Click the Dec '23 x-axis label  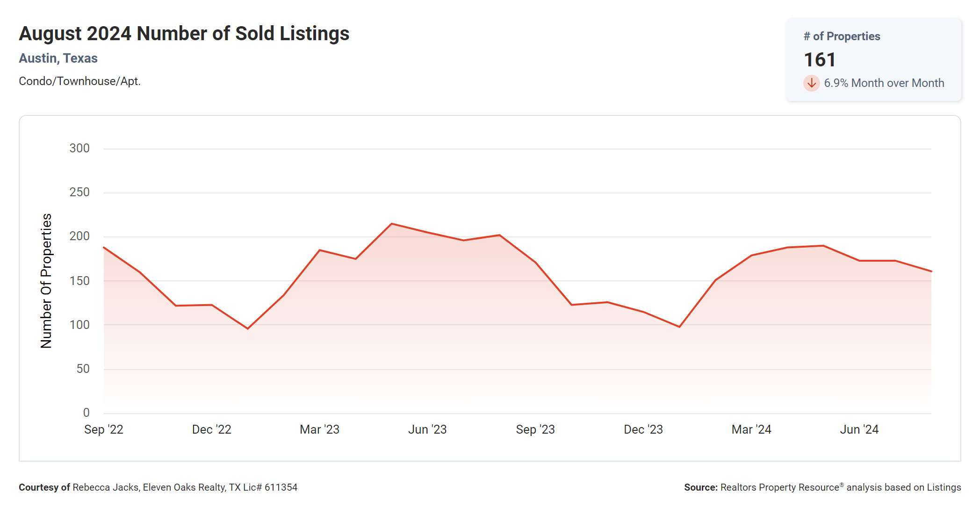pos(643,429)
